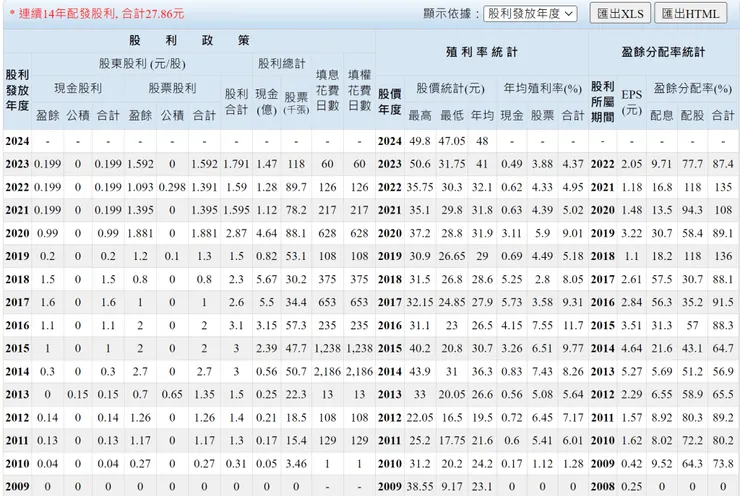
Task: Click the 股東股利 (元/股) header
Action: click(142, 64)
